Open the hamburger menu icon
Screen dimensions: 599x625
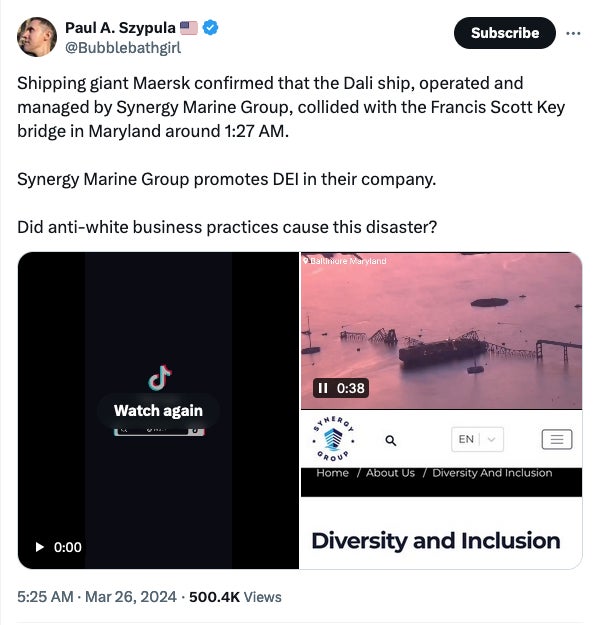pyautogui.click(x=557, y=439)
